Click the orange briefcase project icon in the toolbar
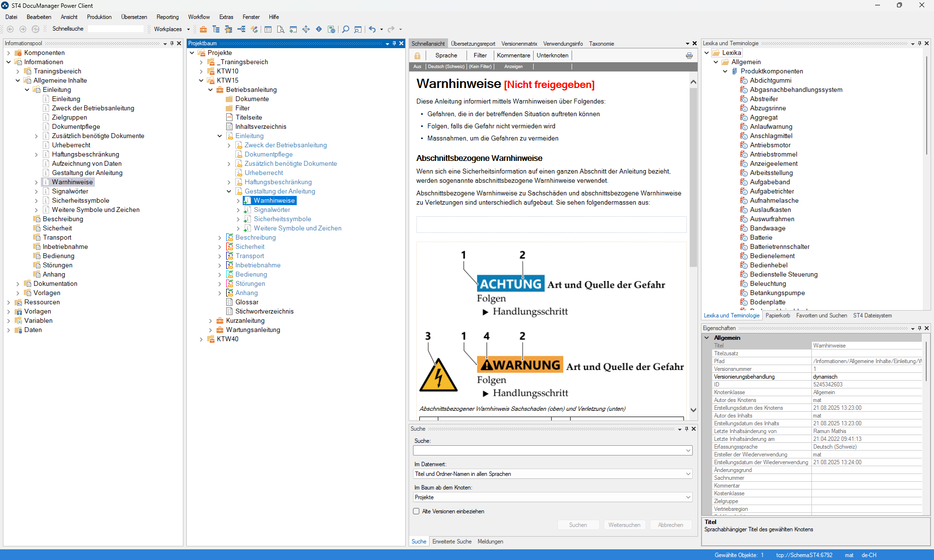This screenshot has height=560, width=934. (x=203, y=29)
